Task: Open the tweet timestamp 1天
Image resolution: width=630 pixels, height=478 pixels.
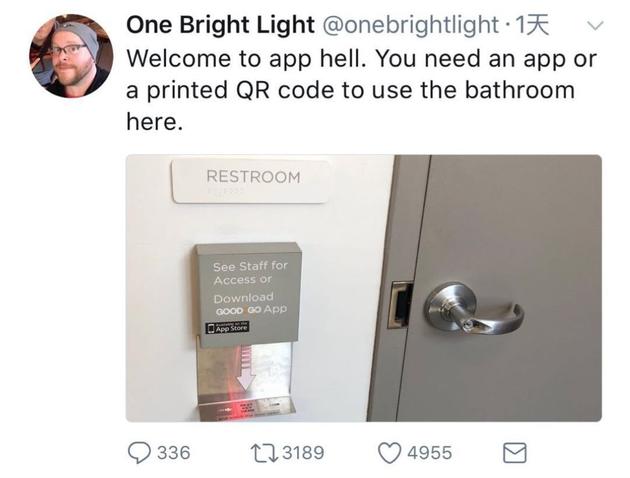Action: [x=531, y=25]
